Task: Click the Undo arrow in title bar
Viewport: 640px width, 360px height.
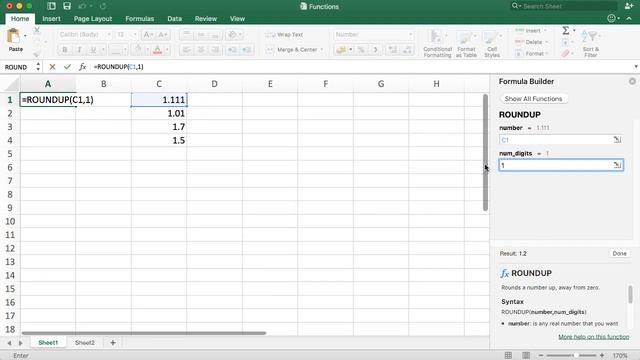Action: point(82,6)
